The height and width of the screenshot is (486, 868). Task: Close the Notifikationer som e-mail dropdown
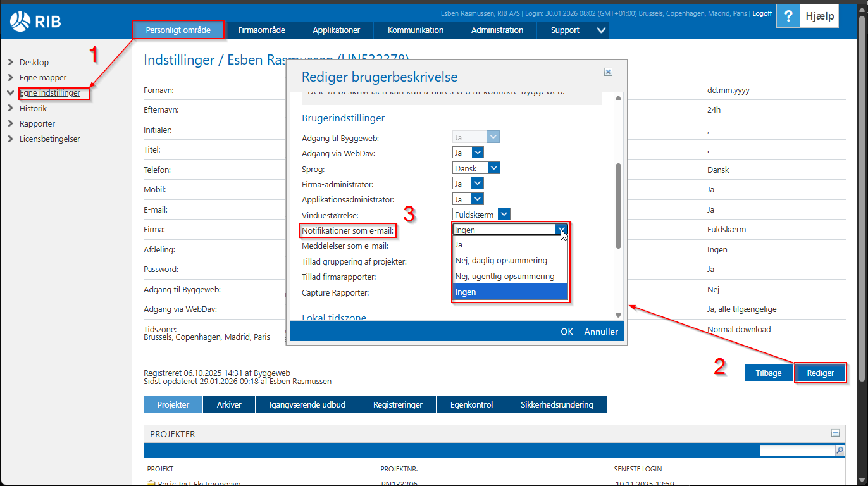[x=561, y=230]
